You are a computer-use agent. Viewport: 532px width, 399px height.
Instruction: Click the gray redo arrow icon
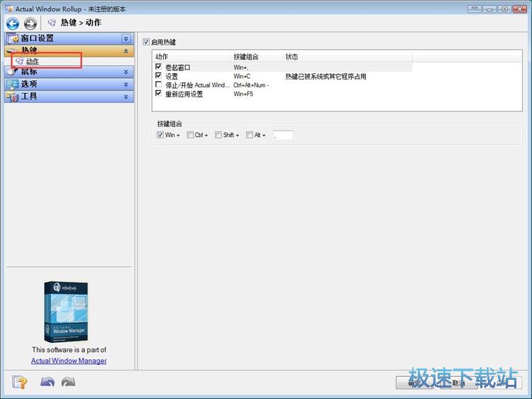click(x=68, y=382)
